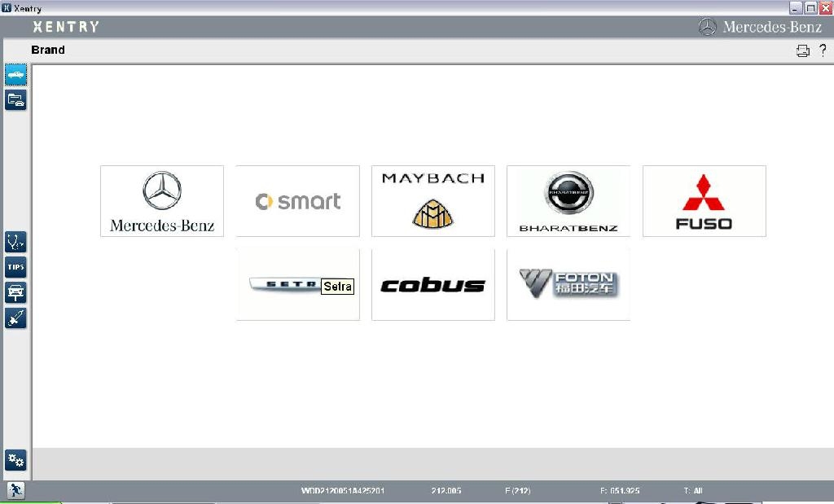Choose the Maybach brand tile

point(433,201)
